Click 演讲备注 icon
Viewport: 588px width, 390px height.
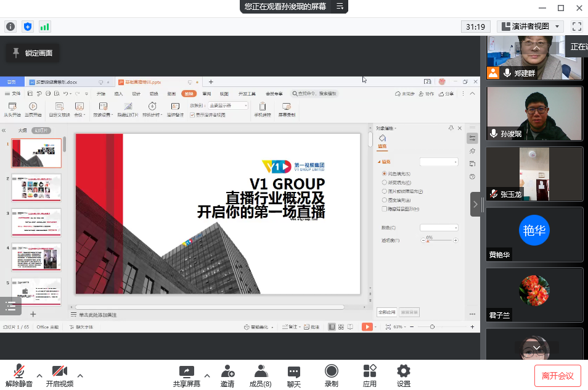point(175,110)
